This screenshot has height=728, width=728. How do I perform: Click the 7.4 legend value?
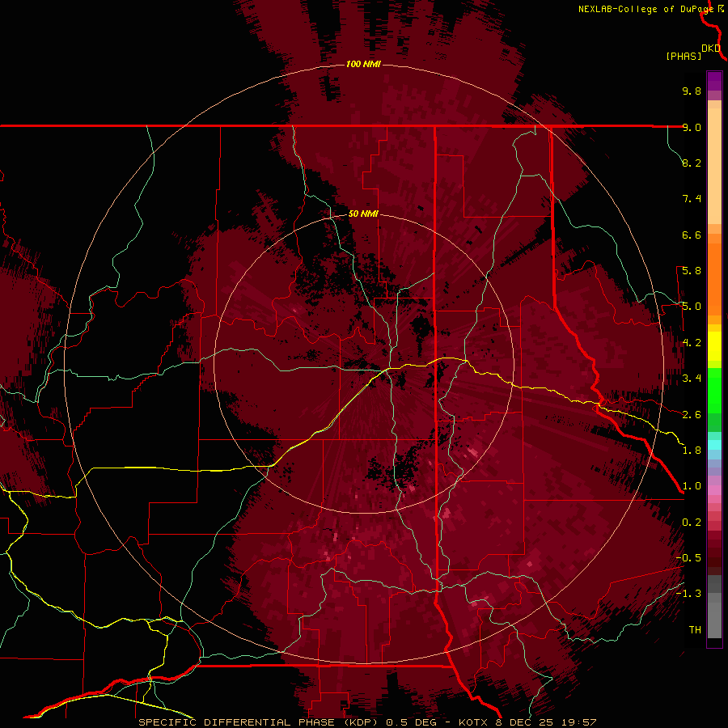coord(692,199)
